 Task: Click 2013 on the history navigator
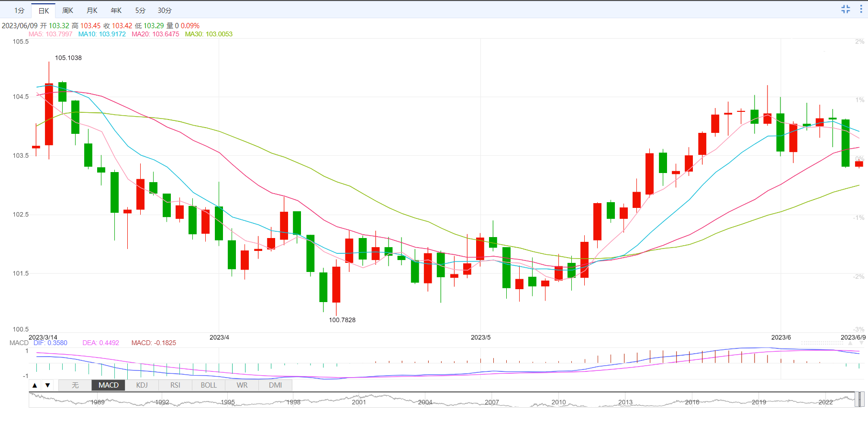(x=625, y=402)
